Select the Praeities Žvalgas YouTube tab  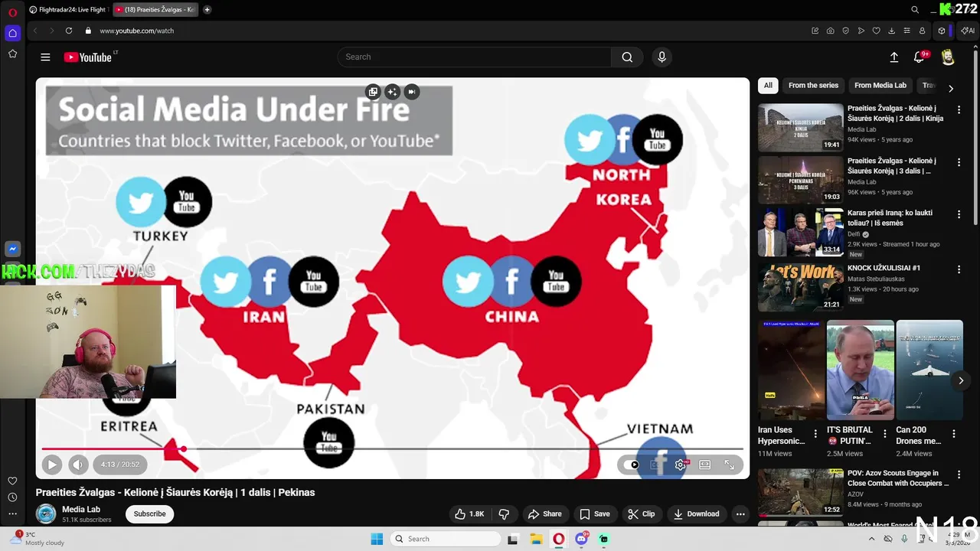(x=155, y=10)
